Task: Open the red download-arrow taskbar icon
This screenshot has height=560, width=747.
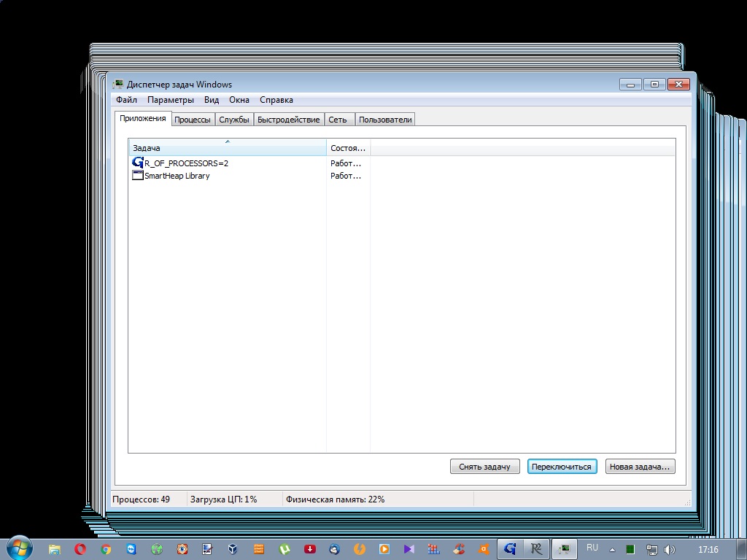Action: (x=309, y=549)
